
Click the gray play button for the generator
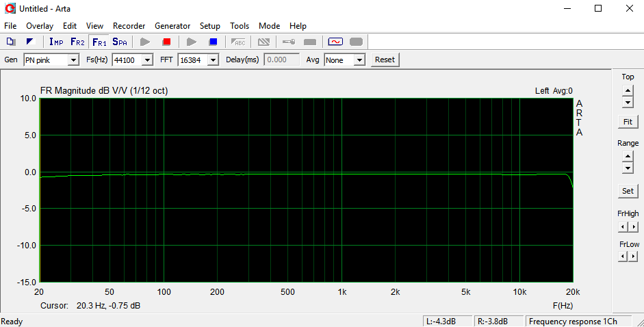click(x=145, y=42)
